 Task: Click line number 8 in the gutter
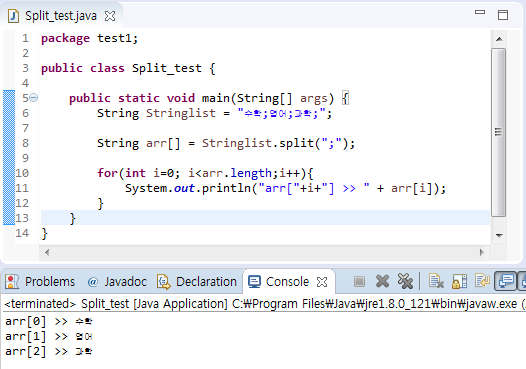click(x=25, y=143)
